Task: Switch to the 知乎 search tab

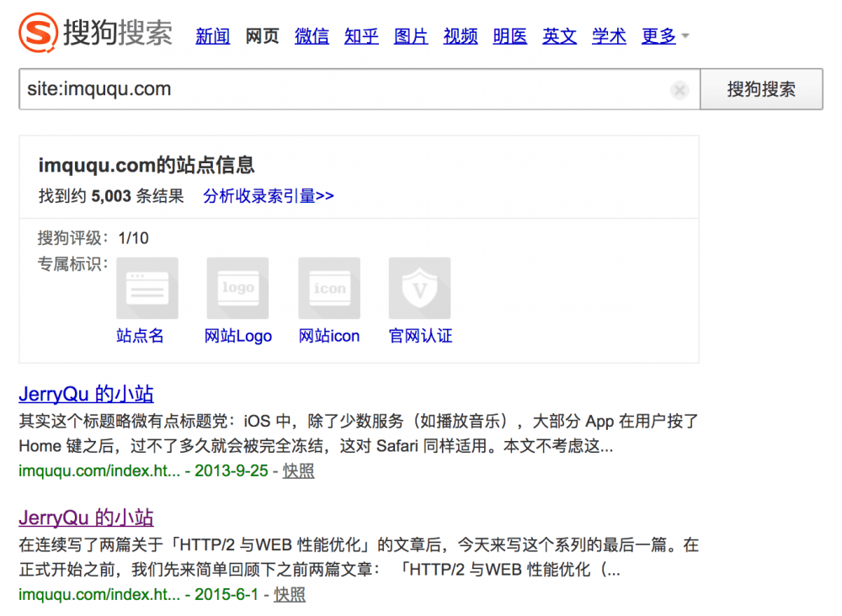Action: point(361,36)
